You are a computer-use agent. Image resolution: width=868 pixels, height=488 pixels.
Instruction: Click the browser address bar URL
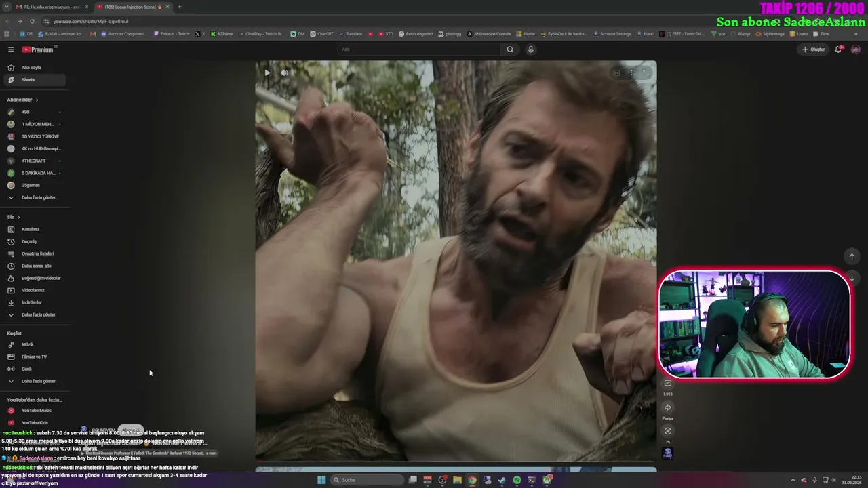coord(91,21)
